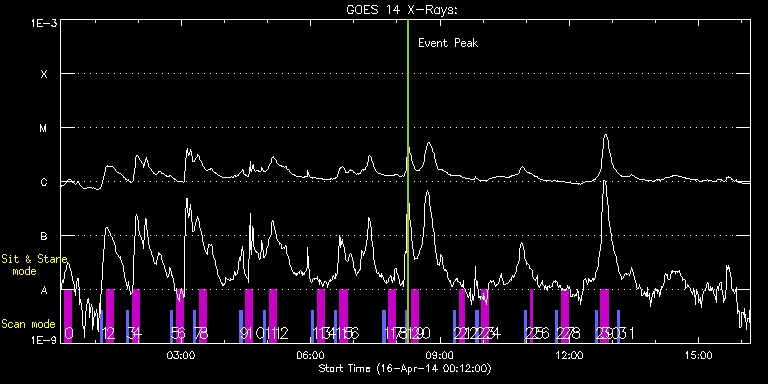Click the blue bar labeled 7

(194, 326)
